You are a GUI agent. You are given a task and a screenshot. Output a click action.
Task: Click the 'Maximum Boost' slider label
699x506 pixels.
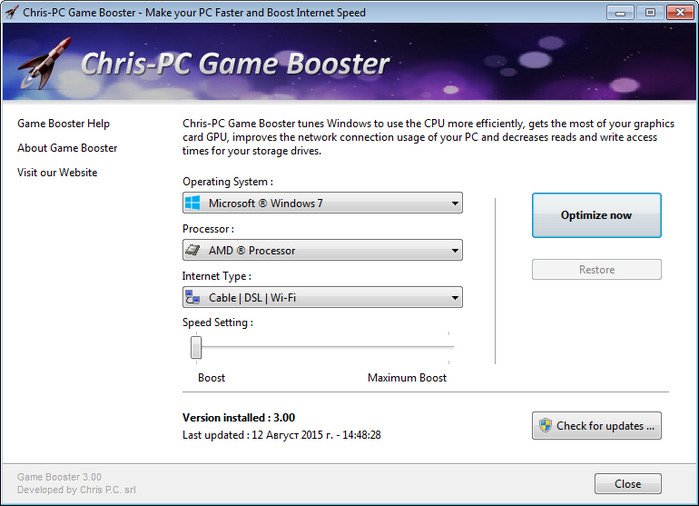click(407, 378)
